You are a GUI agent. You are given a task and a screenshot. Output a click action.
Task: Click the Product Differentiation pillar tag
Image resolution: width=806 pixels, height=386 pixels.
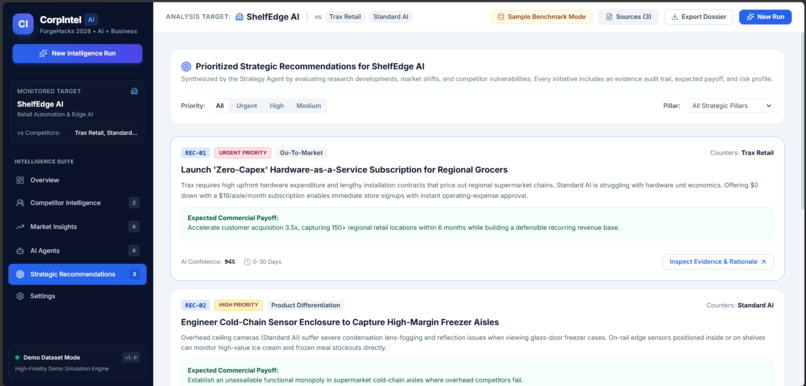coord(305,305)
